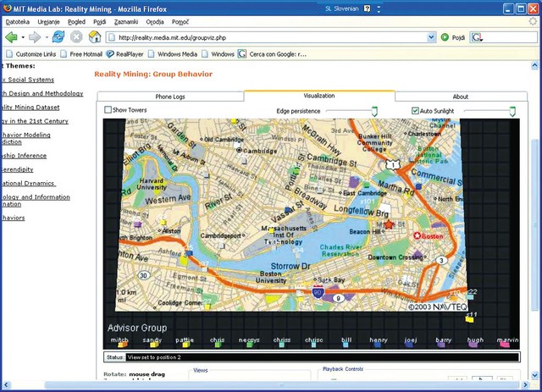Screen dimensions: 542x392
Task: Select joej's dark blue cube marker
Action: tap(409, 345)
